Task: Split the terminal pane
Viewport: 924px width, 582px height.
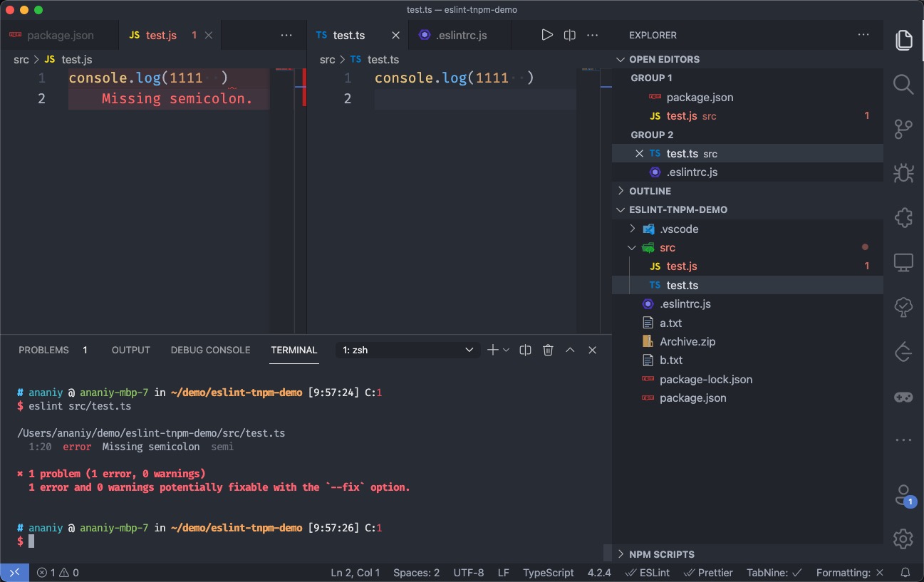Action: (526, 350)
